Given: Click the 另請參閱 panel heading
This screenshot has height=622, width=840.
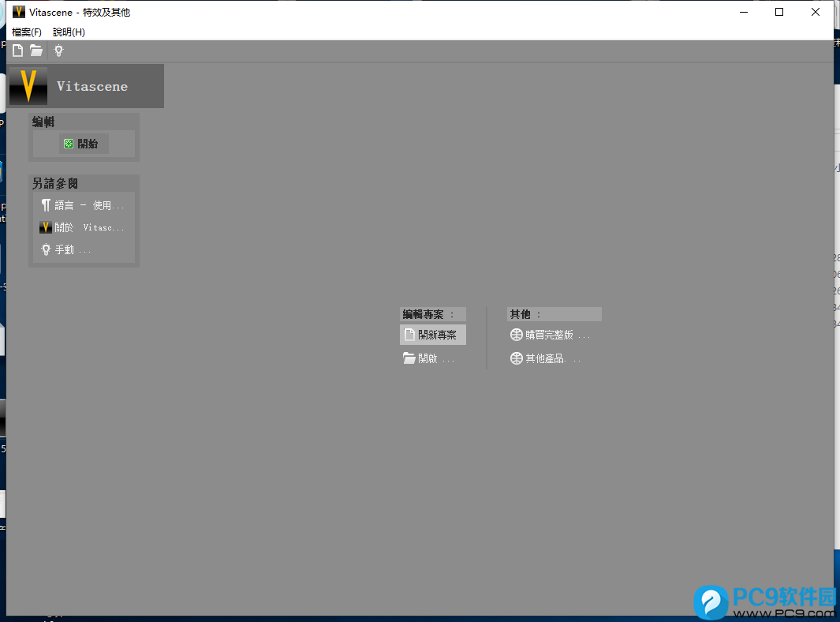Looking at the screenshot, I should (55, 183).
